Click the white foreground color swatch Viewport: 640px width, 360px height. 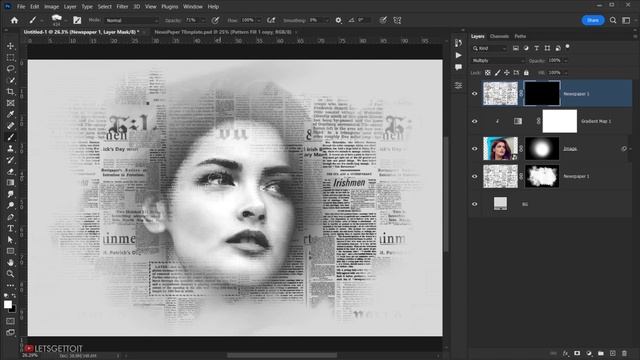pos(7,304)
